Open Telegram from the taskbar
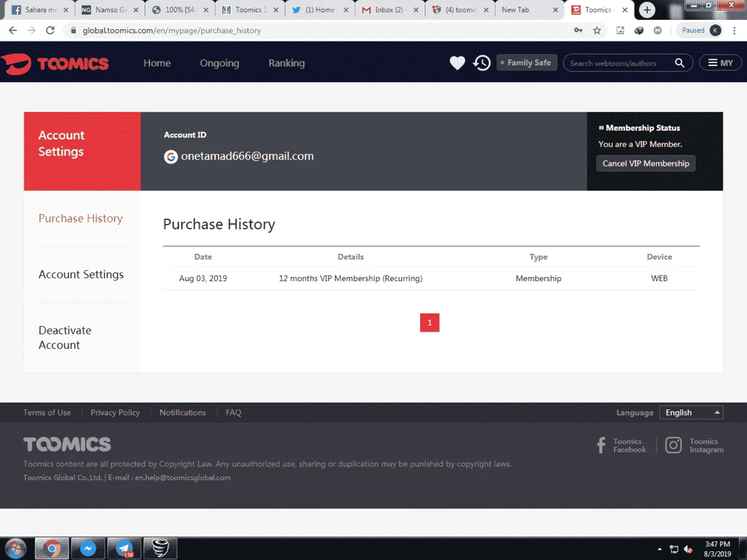 click(x=124, y=549)
